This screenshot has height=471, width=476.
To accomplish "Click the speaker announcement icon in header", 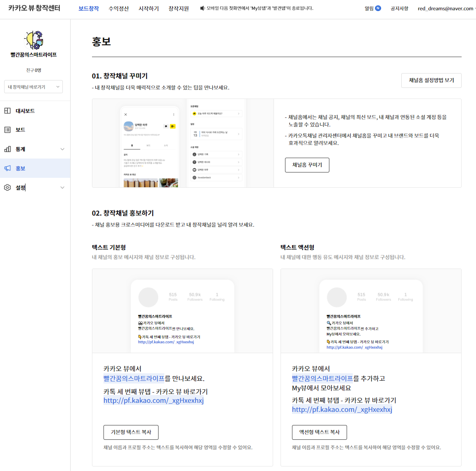I will [x=202, y=8].
